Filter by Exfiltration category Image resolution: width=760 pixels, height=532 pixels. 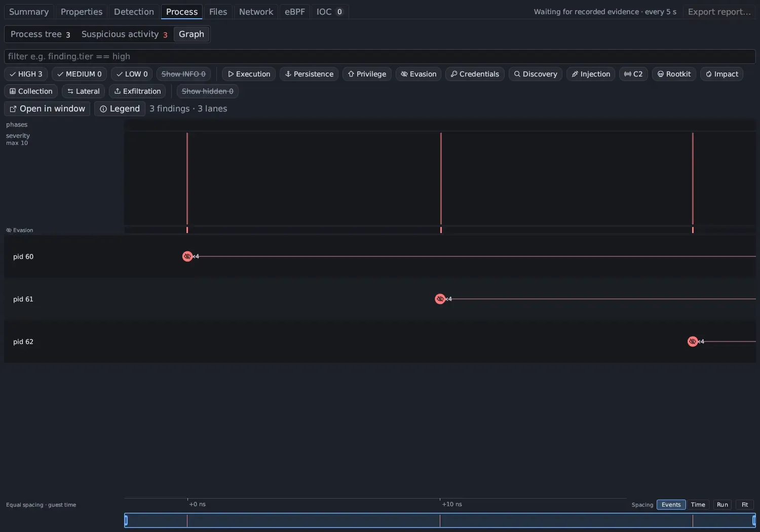137,91
